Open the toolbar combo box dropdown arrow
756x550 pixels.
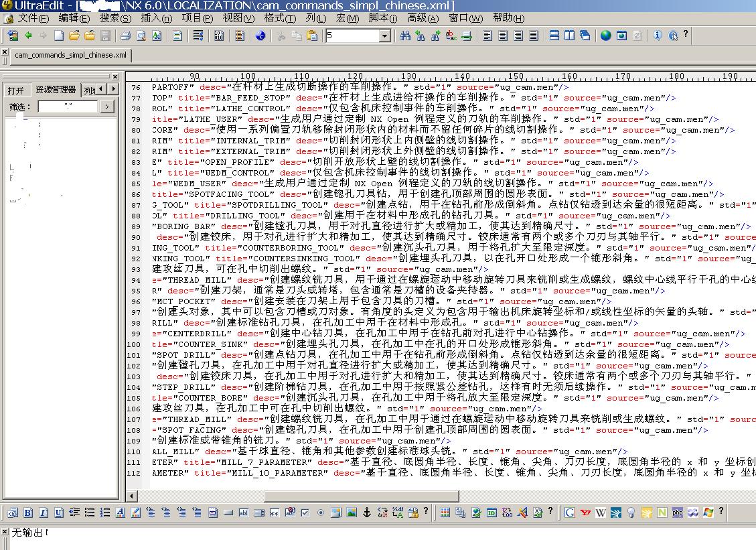point(384,36)
